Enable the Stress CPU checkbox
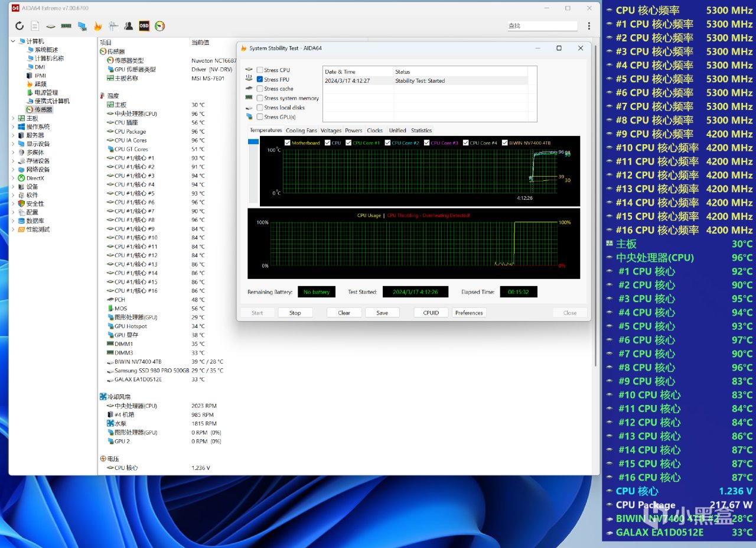 [x=260, y=70]
